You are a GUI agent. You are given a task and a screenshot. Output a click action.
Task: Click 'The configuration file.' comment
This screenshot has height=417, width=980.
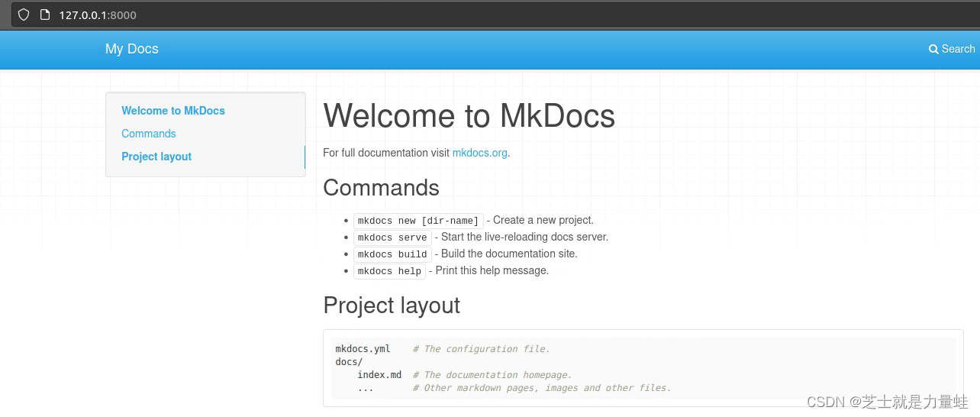coord(482,349)
